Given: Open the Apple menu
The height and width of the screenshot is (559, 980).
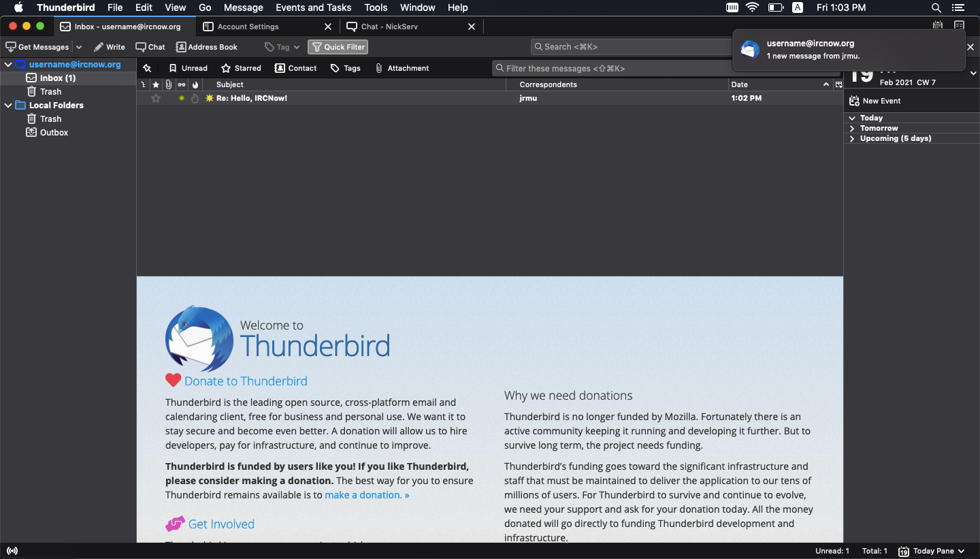Looking at the screenshot, I should click(x=18, y=7).
